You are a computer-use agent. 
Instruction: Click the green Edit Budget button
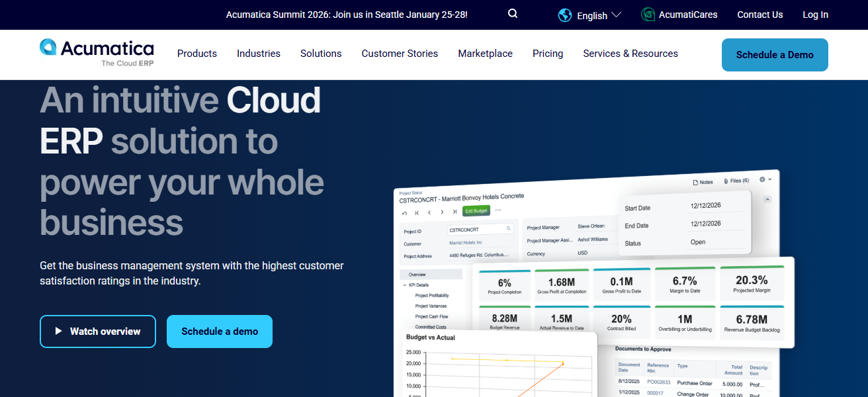click(x=476, y=211)
